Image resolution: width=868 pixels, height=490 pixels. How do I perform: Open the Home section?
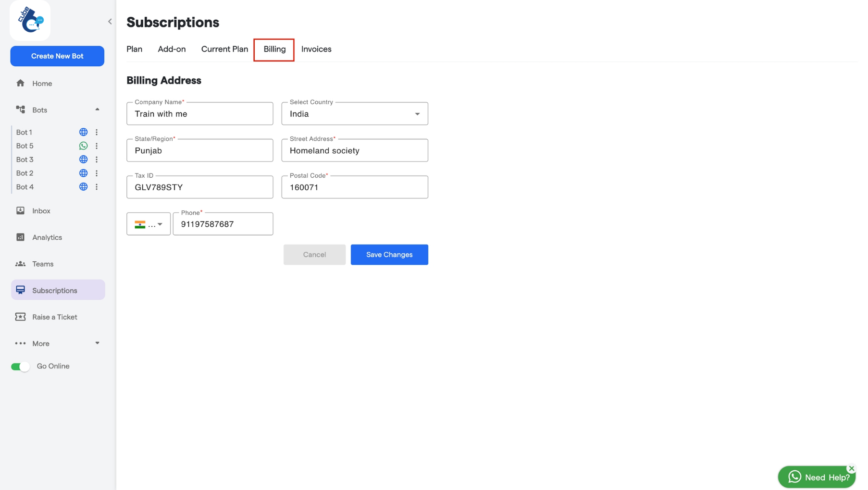pyautogui.click(x=42, y=83)
